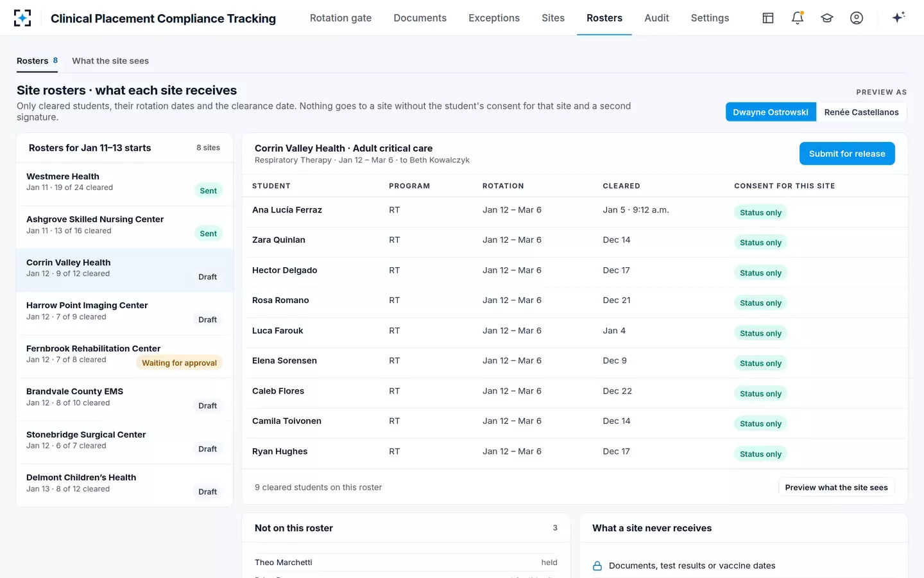Image resolution: width=924 pixels, height=578 pixels.
Task: Click Status only badge for Rosa Romano
Action: point(760,303)
